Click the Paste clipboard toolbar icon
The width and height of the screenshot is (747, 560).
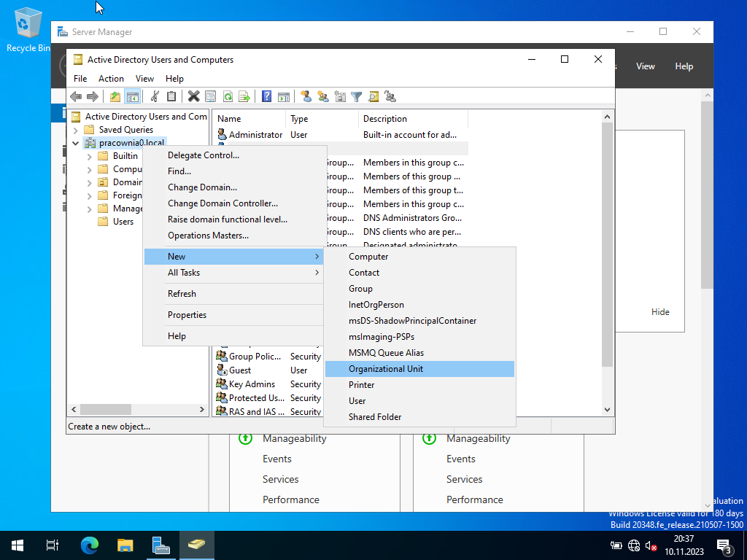(x=171, y=97)
